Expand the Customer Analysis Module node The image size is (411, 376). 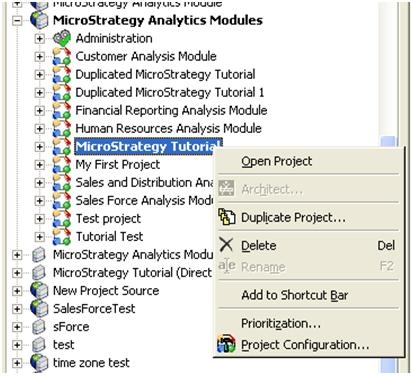click(39, 56)
